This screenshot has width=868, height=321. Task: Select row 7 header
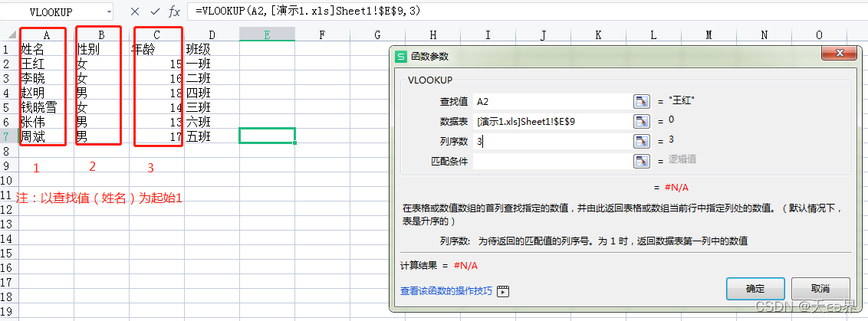9,136
